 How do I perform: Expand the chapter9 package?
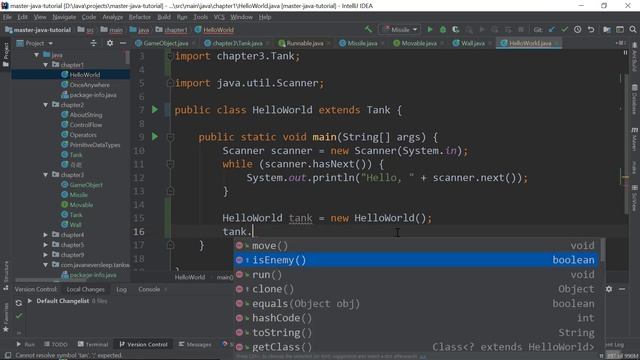coord(46,255)
